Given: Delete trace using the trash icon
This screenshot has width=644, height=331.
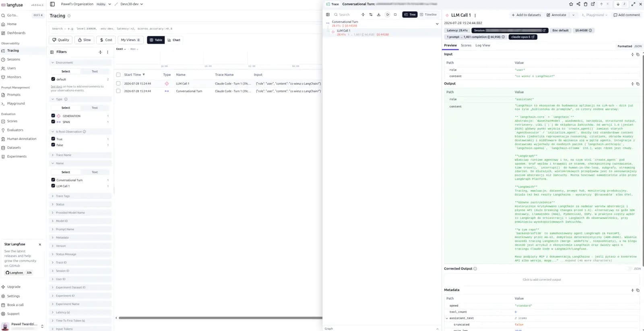Looking at the screenshot, I should (x=585, y=4).
